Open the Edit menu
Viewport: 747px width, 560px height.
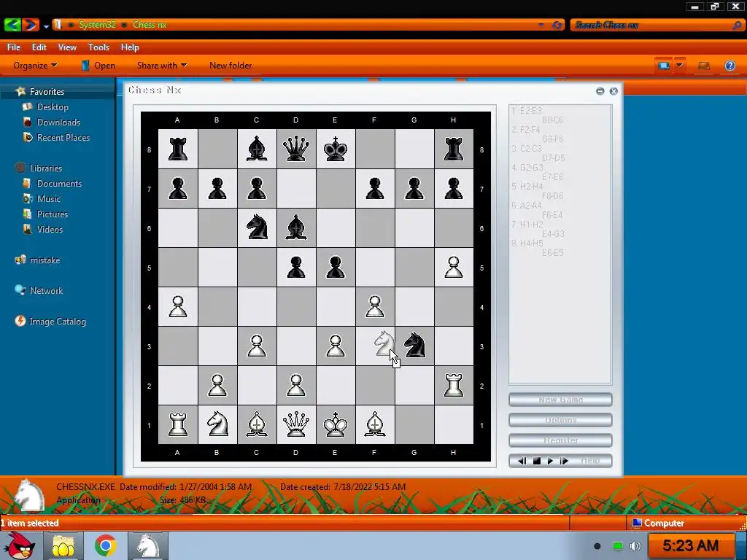click(x=39, y=47)
